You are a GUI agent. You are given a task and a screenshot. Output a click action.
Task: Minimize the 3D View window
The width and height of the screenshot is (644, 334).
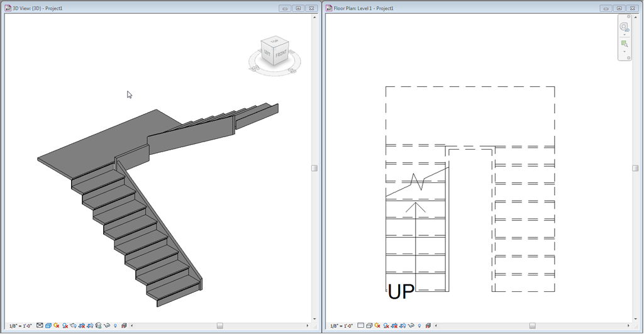coord(285,8)
